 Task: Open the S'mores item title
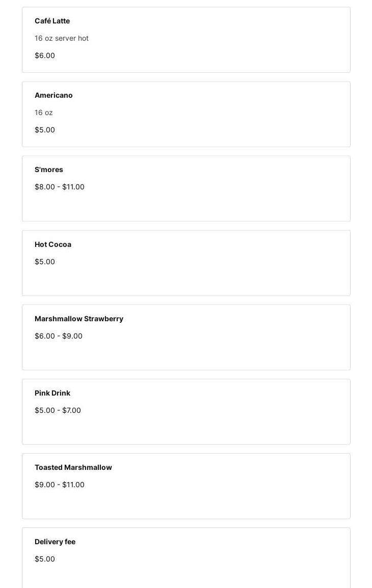point(49,170)
